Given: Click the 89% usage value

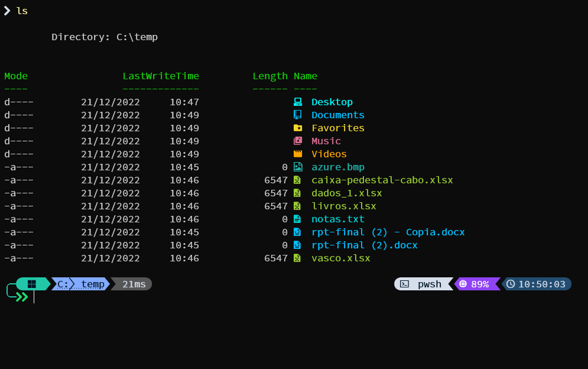Looking at the screenshot, I should click(x=480, y=284).
